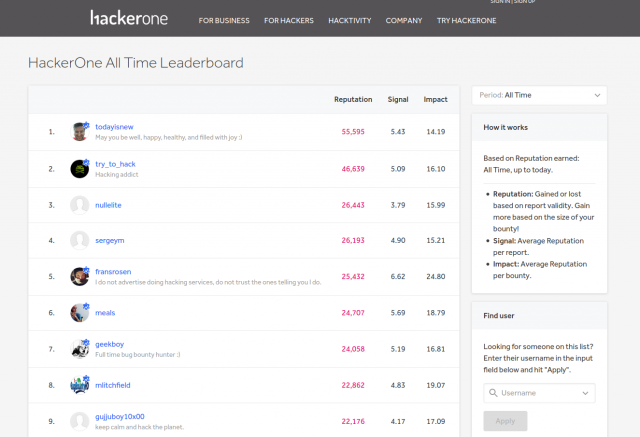Click nullelite's default avatar
The width and height of the screenshot is (640, 437).
[80, 204]
